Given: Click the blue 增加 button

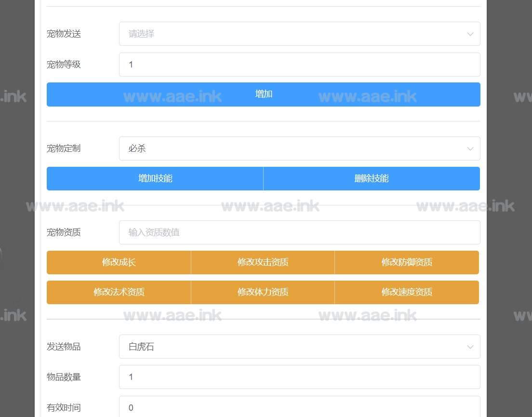Looking at the screenshot, I should click(263, 94).
